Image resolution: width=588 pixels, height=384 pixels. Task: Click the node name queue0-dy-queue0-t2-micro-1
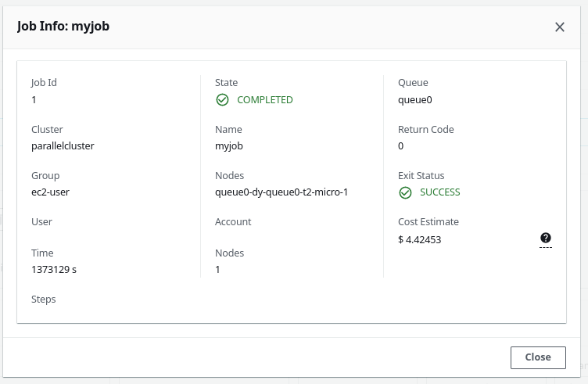click(281, 192)
